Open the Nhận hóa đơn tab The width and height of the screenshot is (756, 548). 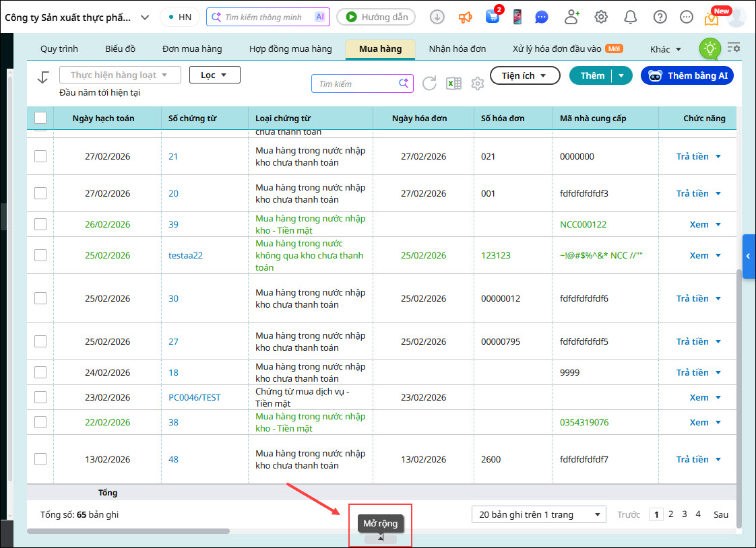coord(458,49)
